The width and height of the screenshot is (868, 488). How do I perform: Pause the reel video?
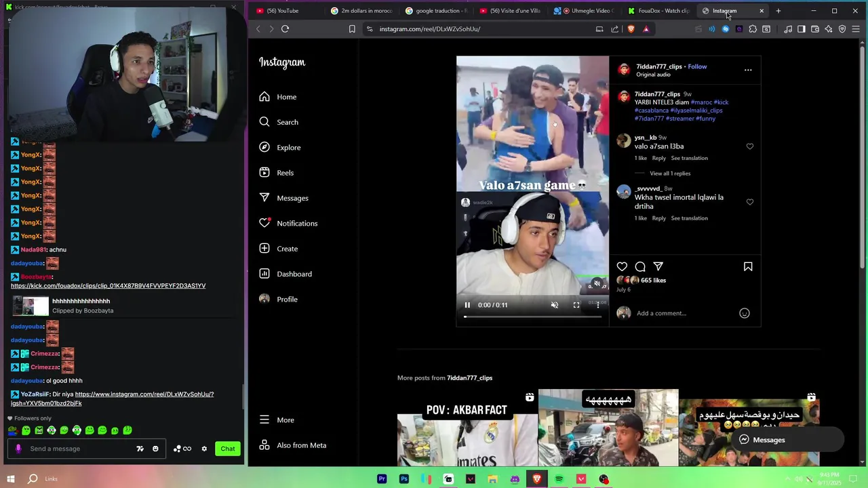pos(467,305)
